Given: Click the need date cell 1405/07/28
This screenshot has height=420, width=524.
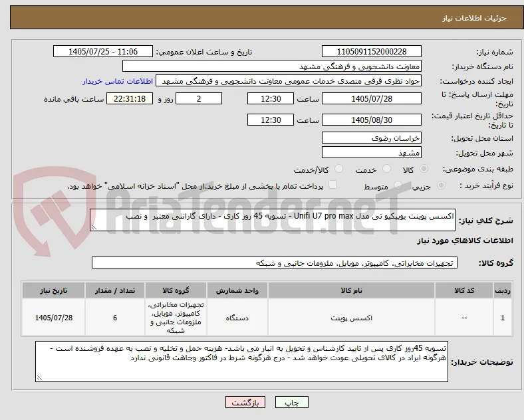Looking at the screenshot, I should click(x=53, y=318).
